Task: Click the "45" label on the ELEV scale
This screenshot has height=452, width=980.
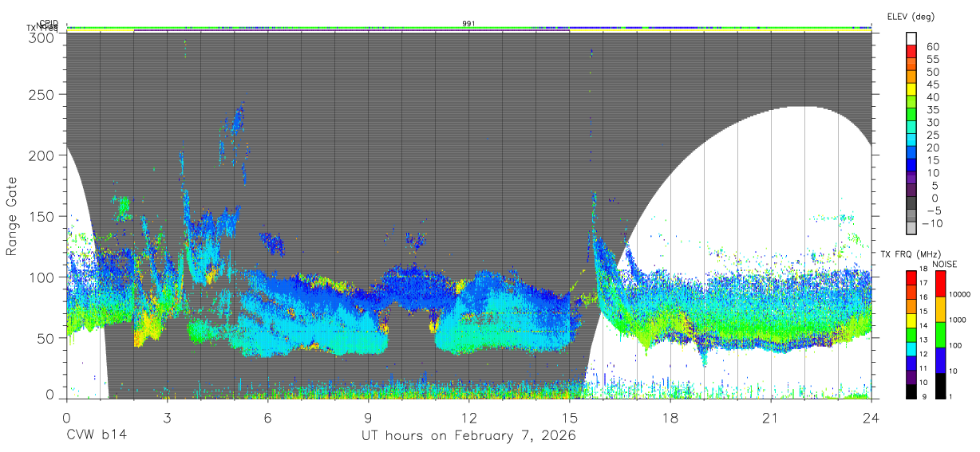Action: coord(933,85)
